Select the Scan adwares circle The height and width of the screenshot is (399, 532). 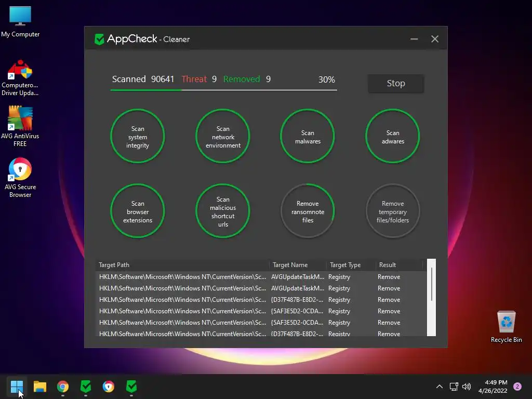[393, 137]
